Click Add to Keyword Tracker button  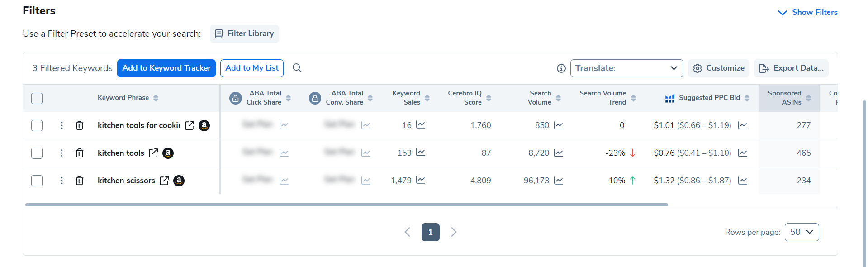[166, 68]
